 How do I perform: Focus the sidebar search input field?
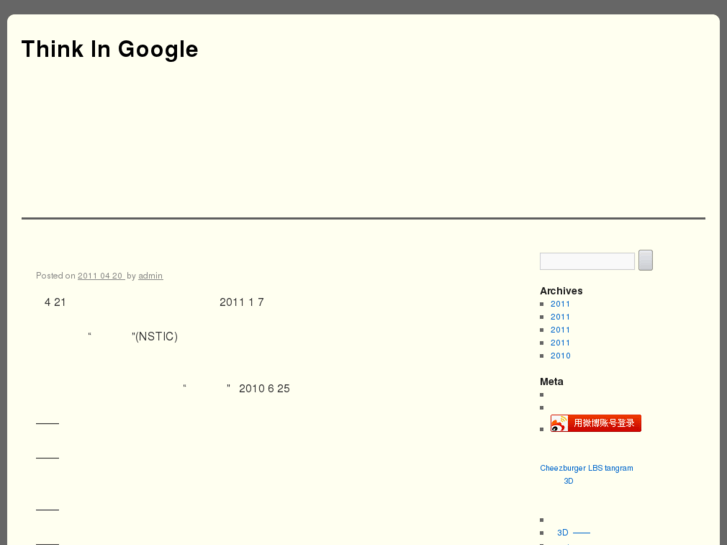click(x=587, y=261)
